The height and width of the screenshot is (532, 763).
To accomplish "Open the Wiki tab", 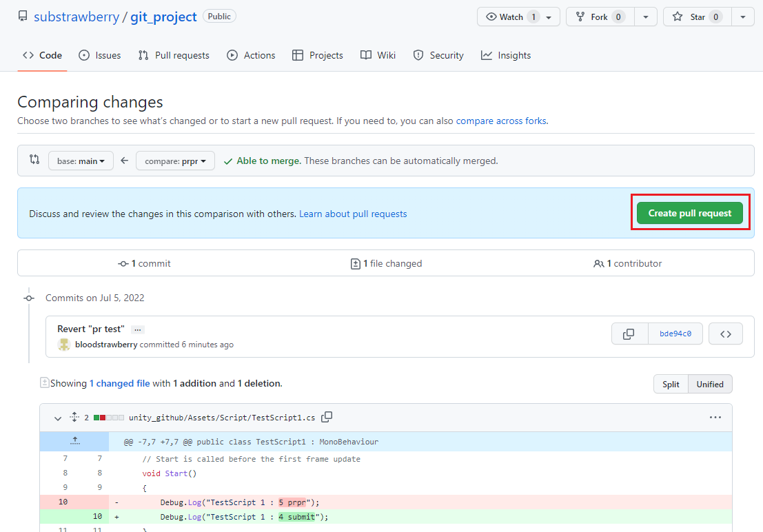I will 378,56.
